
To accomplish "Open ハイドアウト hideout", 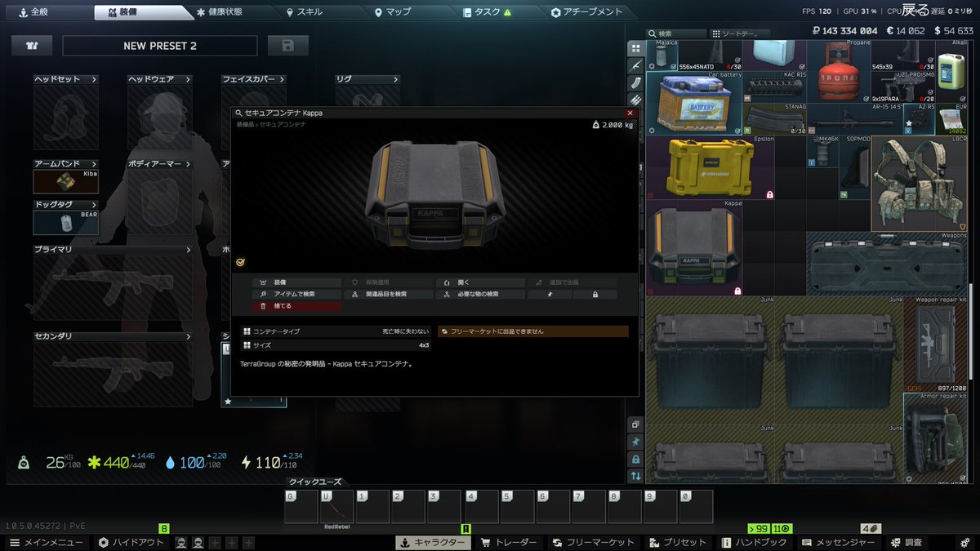I will click(x=131, y=542).
